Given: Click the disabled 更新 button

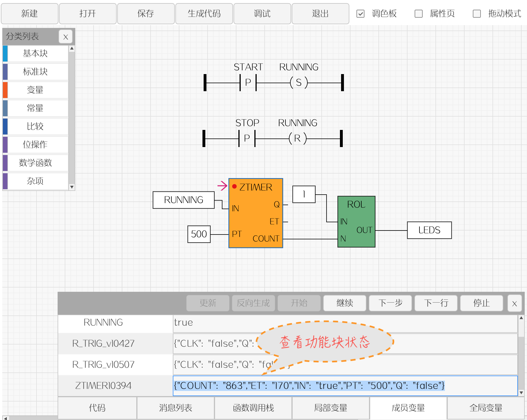Looking at the screenshot, I should [208, 303].
